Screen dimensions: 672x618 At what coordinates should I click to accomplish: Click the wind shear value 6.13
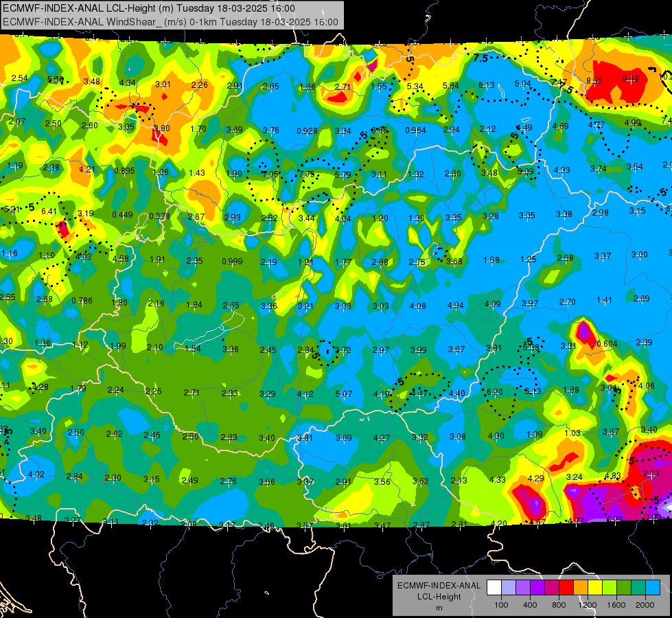click(x=487, y=85)
